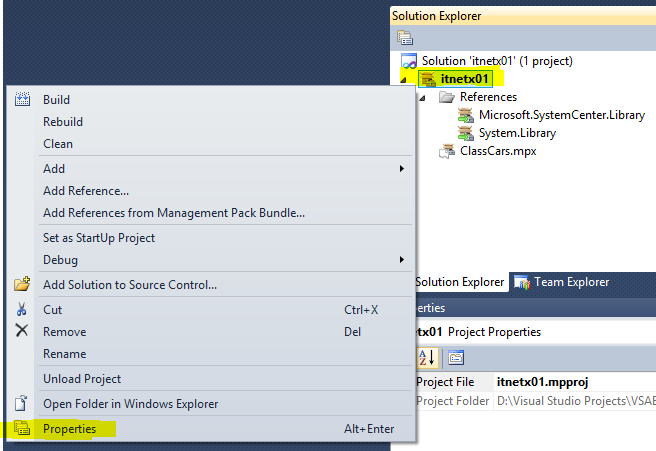Click the Open Folder in Windows Explorer icon

(22, 404)
